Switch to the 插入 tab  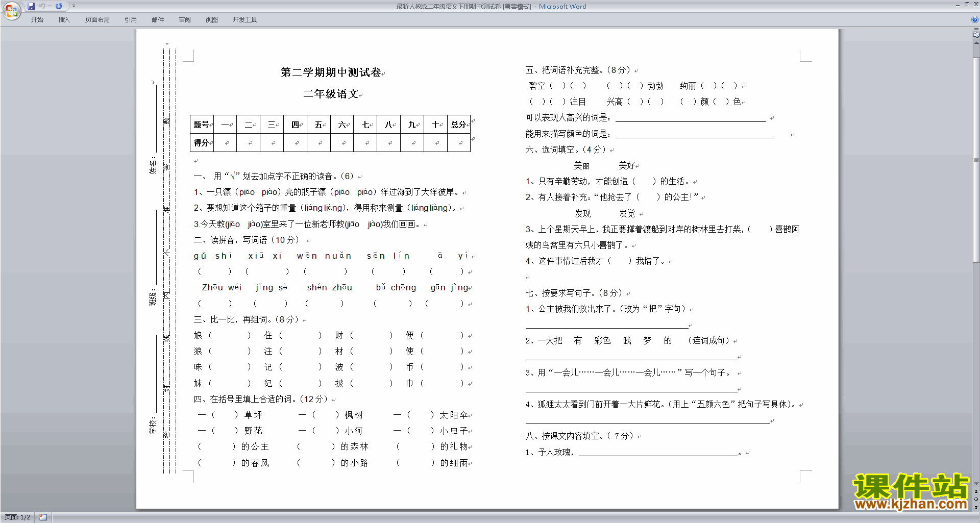64,19
